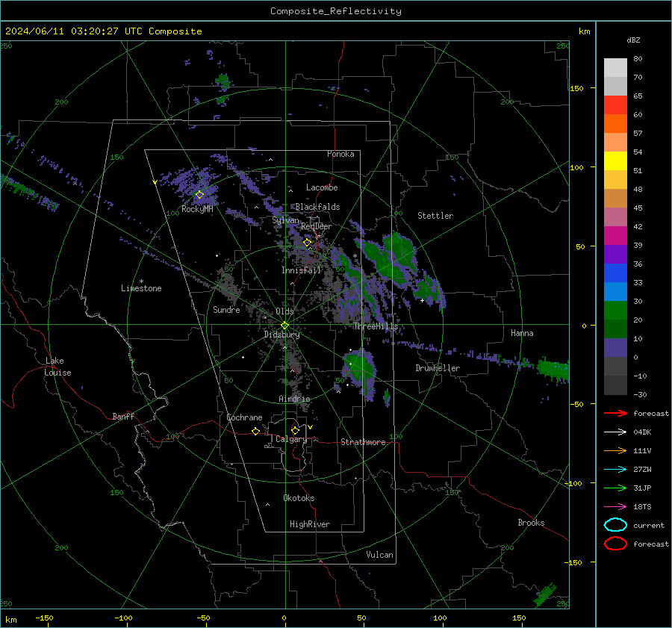Click the orange 111V arrow icon
Screen dimensions: 672x628
tap(615, 450)
